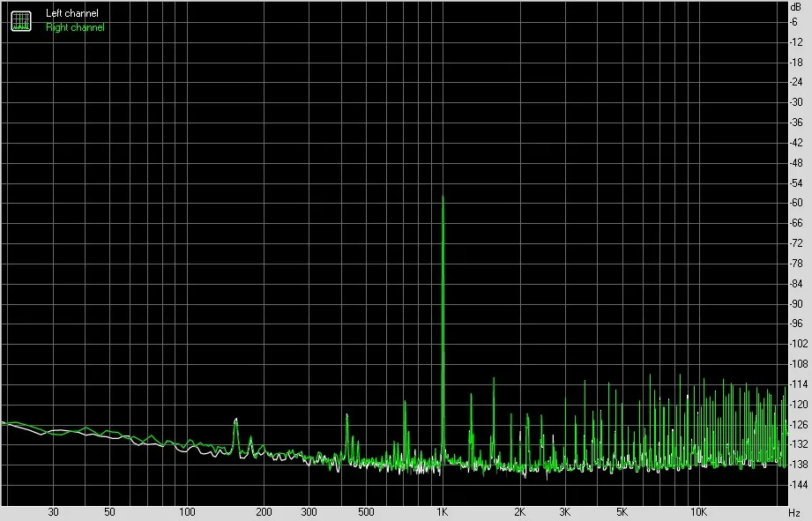Click the spectrum graph icon beside the legend
This screenshot has width=812, height=521.
click(x=21, y=20)
